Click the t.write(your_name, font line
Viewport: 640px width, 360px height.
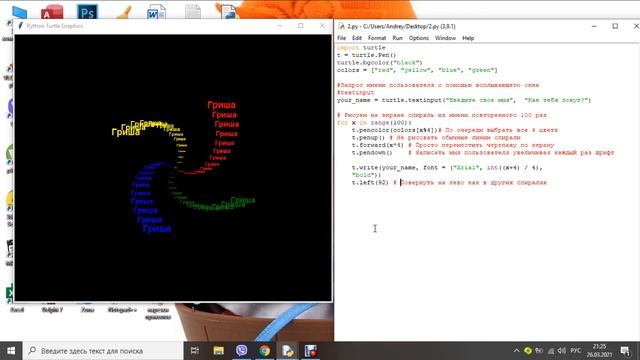pos(447,167)
